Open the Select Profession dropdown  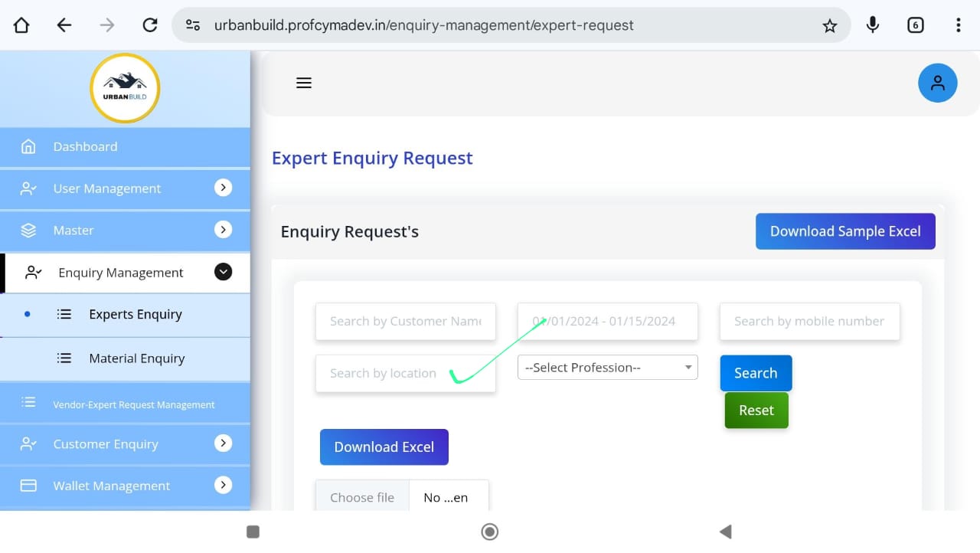click(x=607, y=368)
